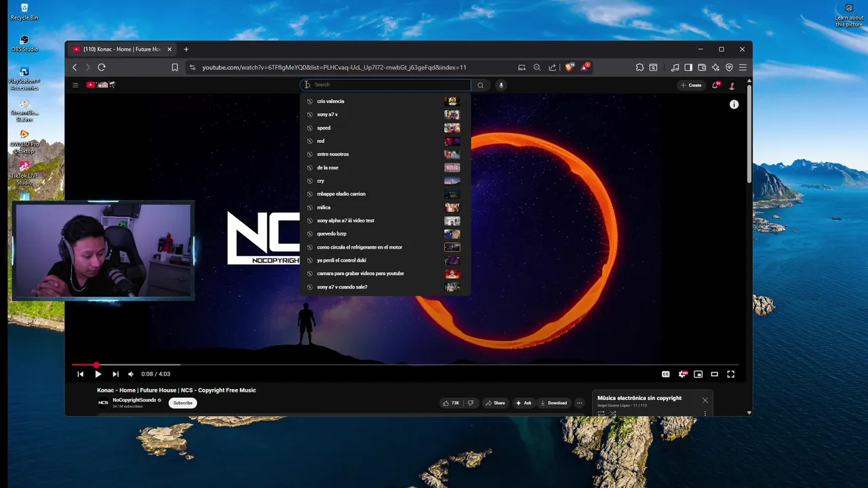This screenshot has width=868, height=488.
Task: Open OBS Studio desktop shortcut
Action: 24,44
